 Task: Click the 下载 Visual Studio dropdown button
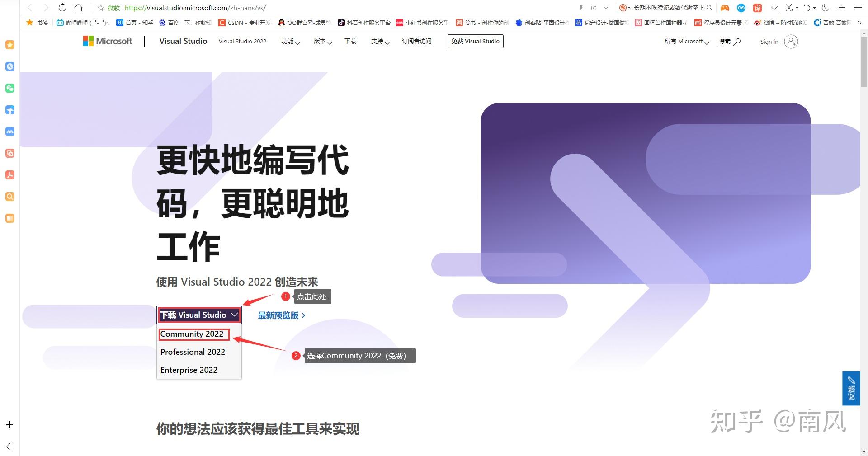pos(199,315)
